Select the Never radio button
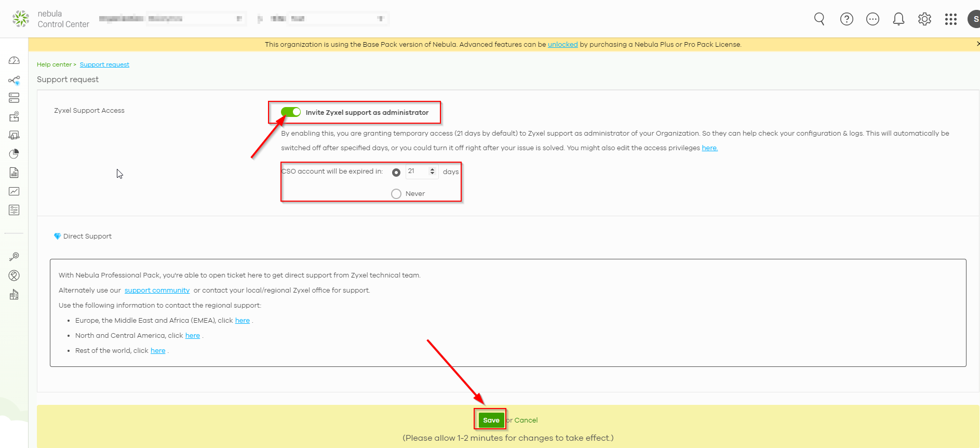The image size is (980, 448). [396, 194]
